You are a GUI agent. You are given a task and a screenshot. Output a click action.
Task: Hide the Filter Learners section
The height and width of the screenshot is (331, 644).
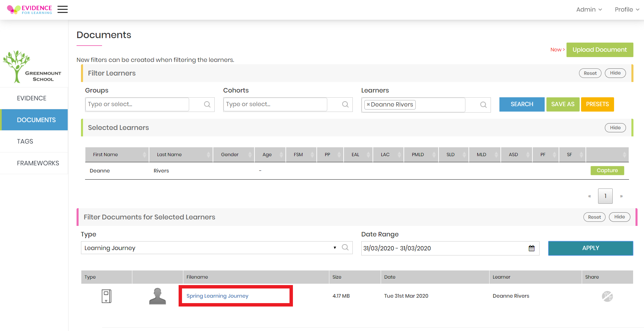point(615,73)
